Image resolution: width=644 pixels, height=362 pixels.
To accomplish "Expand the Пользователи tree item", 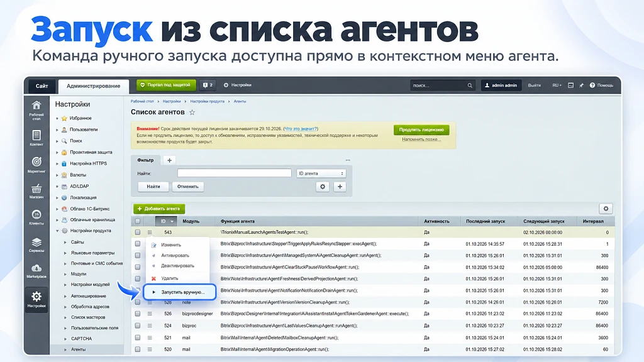I will pos(57,129).
